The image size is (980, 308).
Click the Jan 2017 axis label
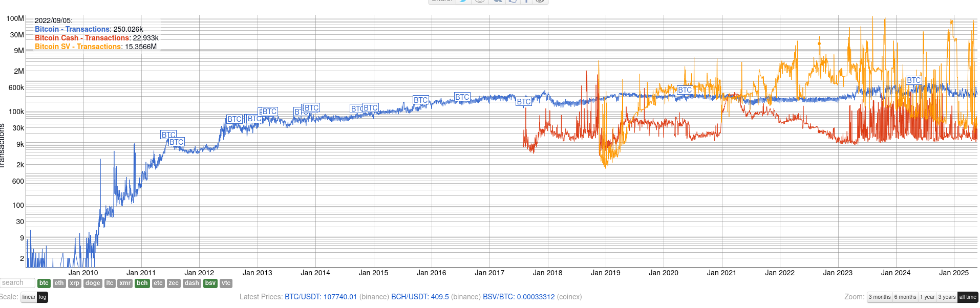pos(489,273)
